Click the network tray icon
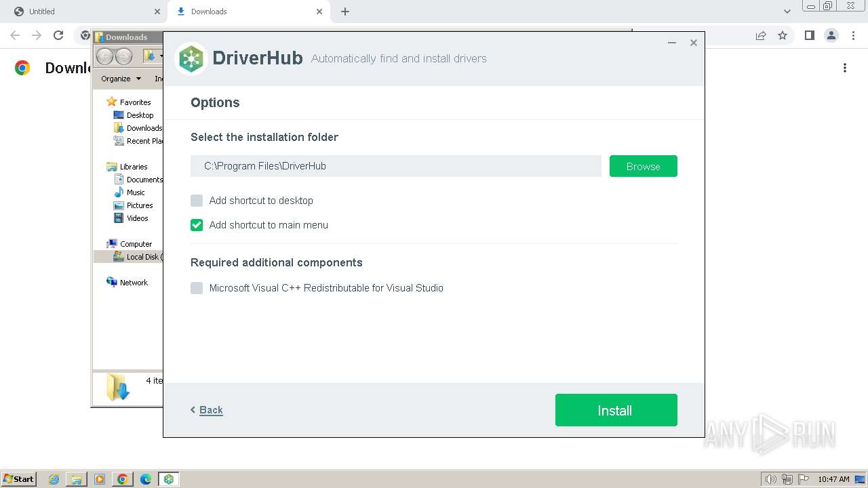 click(x=787, y=479)
